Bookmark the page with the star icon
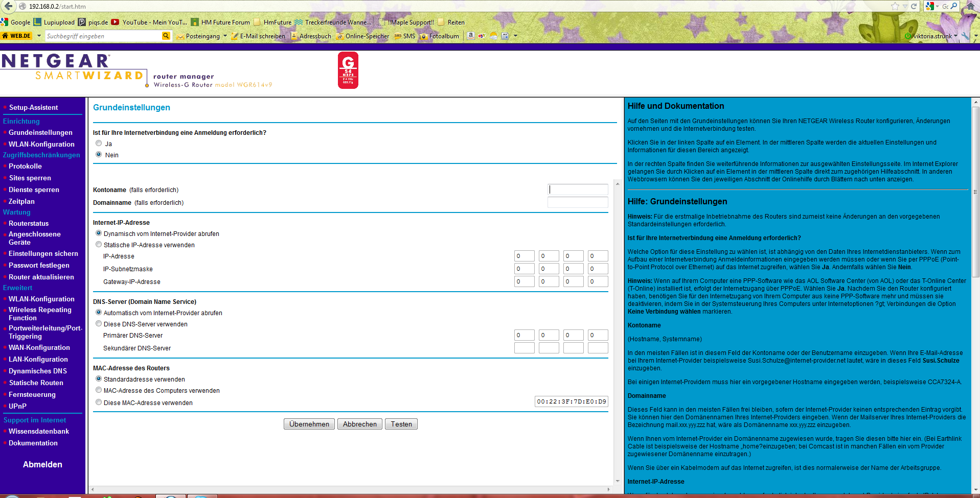980x498 pixels. click(895, 6)
